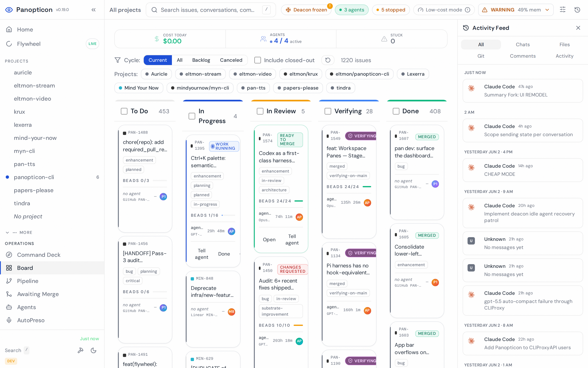Click the beads progress bar on PAN-1488
The image size is (588, 368).
point(160,181)
